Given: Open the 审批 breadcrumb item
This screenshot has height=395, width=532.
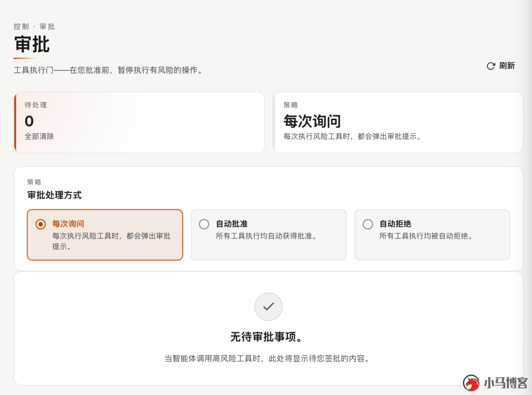Looking at the screenshot, I should [x=47, y=27].
